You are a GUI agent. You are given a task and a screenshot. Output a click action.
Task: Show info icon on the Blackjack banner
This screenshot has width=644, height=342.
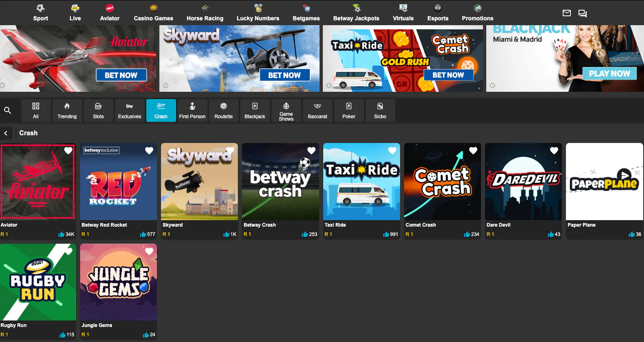point(492,86)
